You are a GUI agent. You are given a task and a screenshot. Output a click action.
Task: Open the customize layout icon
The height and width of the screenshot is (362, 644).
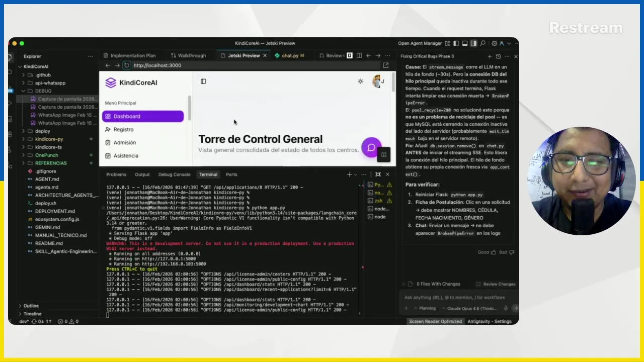tap(447, 43)
